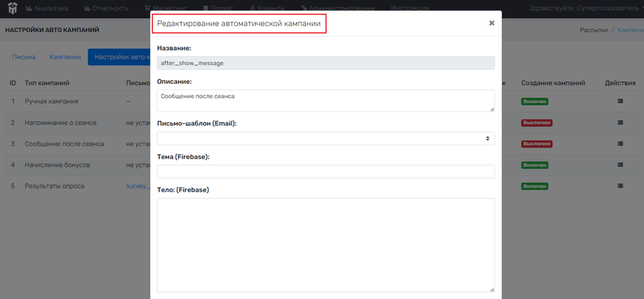The height and width of the screenshot is (299, 644).
Task: Close the auto campaign edit dialog
Action: pos(491,23)
